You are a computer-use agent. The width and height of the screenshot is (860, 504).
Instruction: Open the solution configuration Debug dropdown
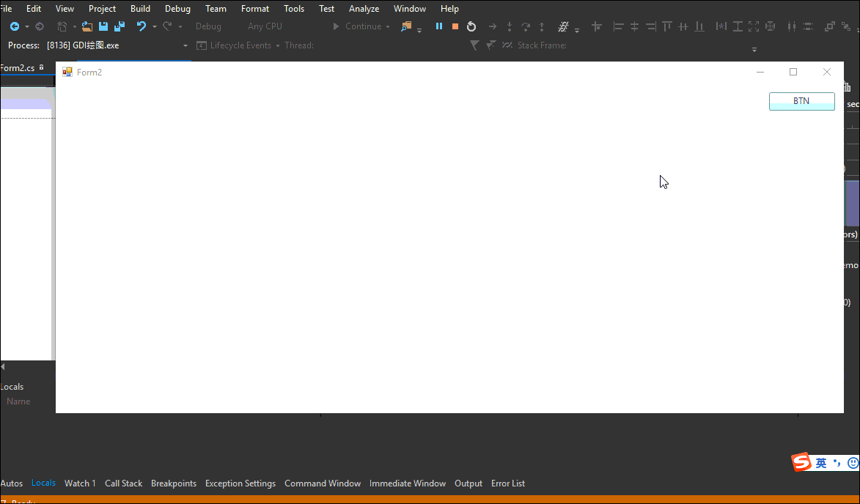[209, 26]
